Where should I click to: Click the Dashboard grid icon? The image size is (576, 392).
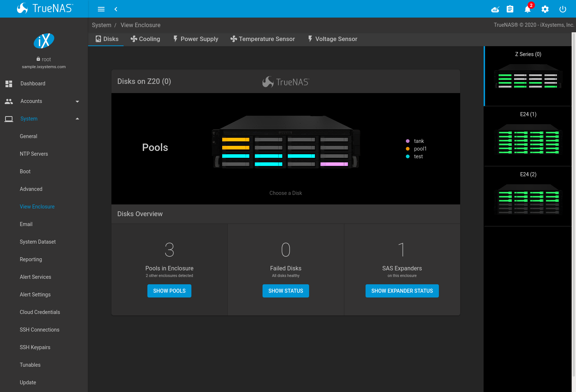[x=9, y=84]
